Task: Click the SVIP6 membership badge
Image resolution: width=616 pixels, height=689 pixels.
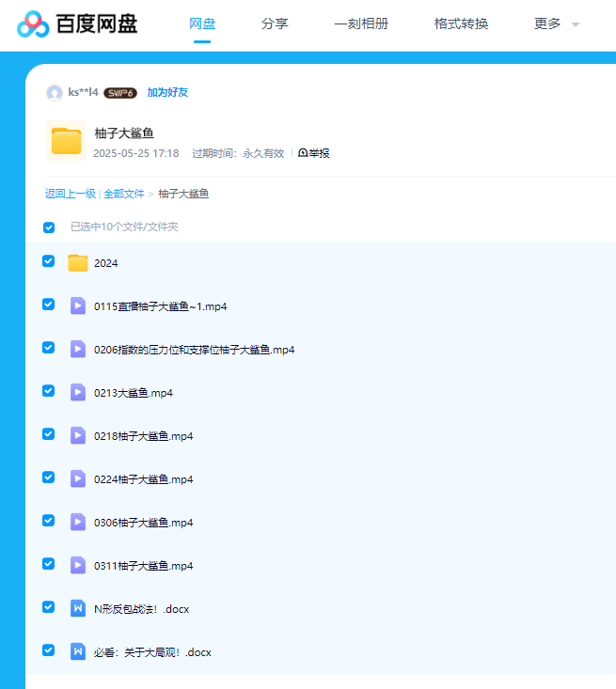Action: click(x=120, y=93)
